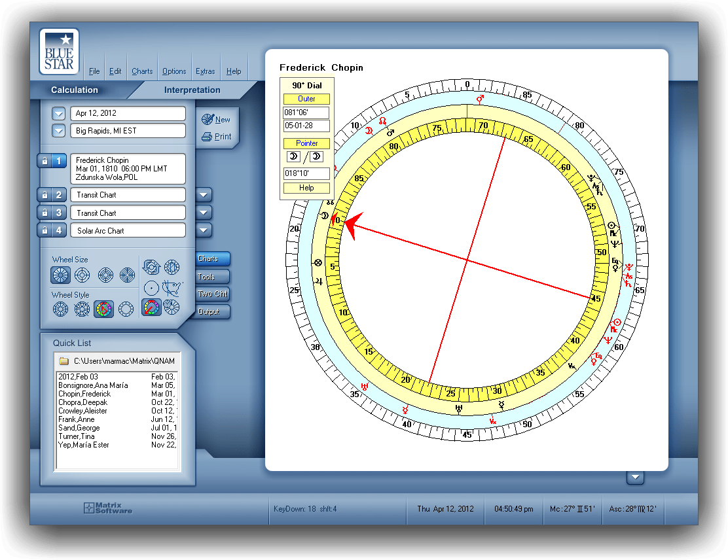This screenshot has width=728, height=560.
Task: Click the Matrix Software logo
Action: coord(108,508)
